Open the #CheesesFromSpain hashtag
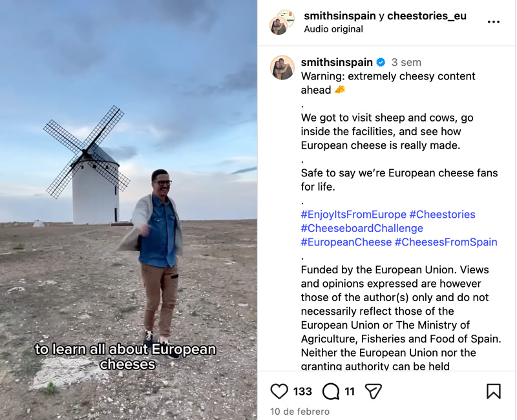Image resolution: width=517 pixels, height=420 pixels. click(446, 242)
